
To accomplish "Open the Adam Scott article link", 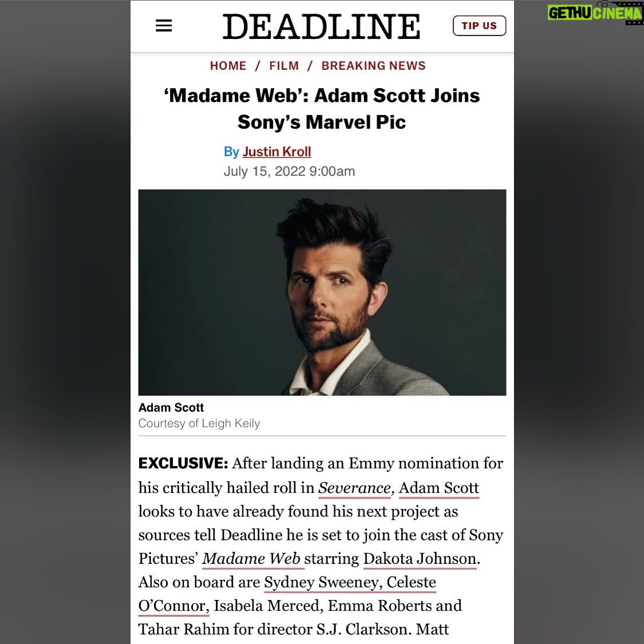I will (439, 488).
